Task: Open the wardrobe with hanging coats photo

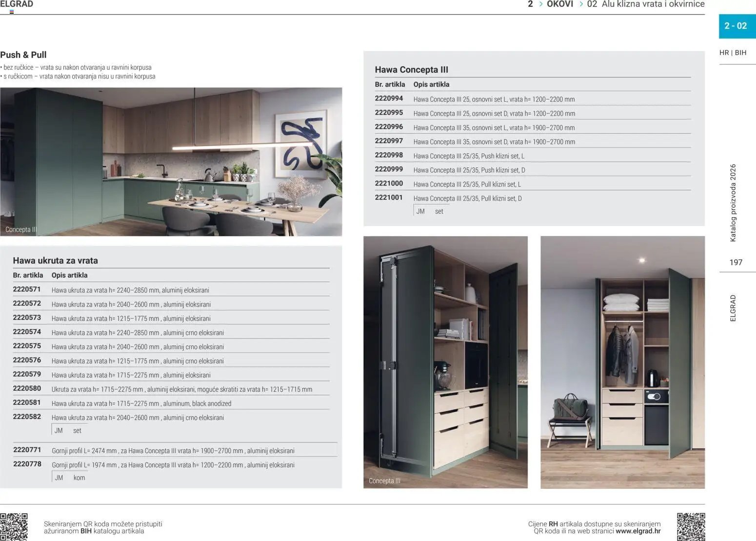Action: (622, 362)
